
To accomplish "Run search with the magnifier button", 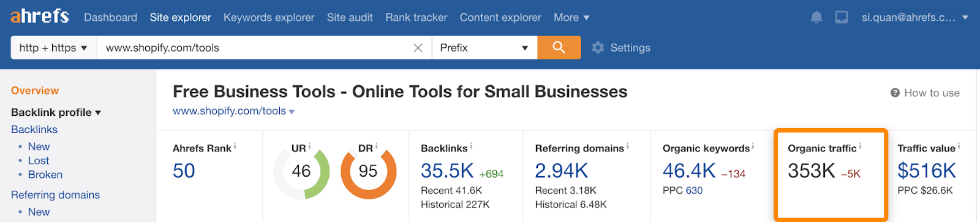I will tap(559, 47).
